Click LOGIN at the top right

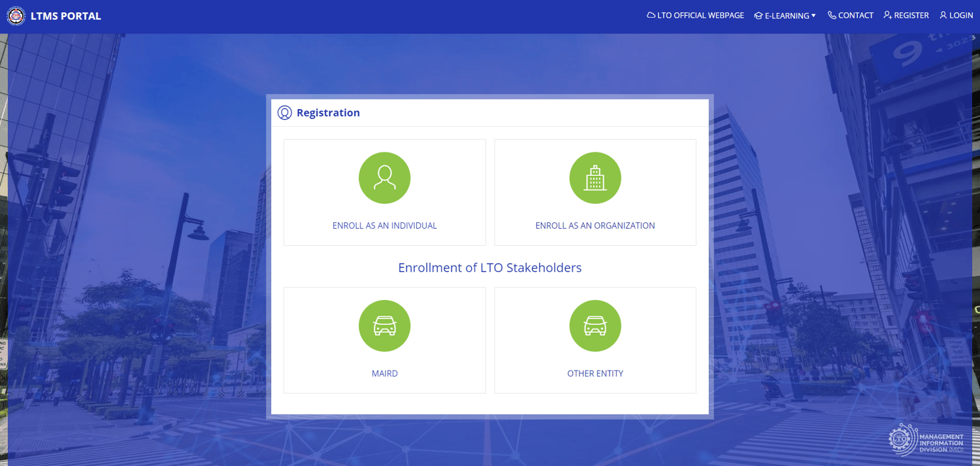960,15
